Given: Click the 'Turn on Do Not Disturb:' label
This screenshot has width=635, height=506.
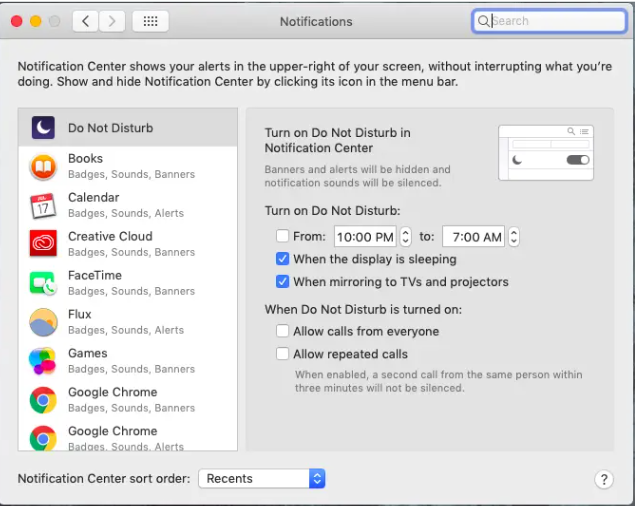Looking at the screenshot, I should pos(332,211).
